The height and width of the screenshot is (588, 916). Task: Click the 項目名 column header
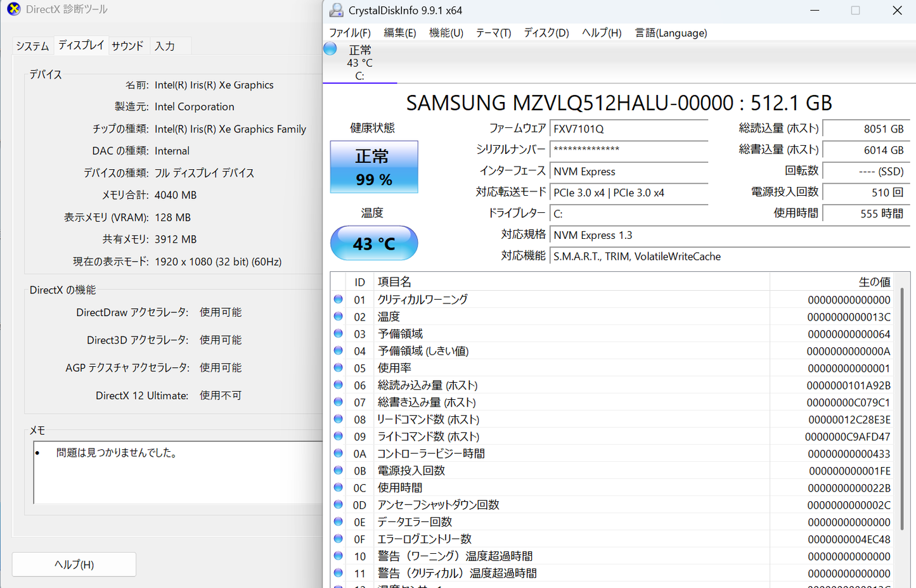point(572,282)
